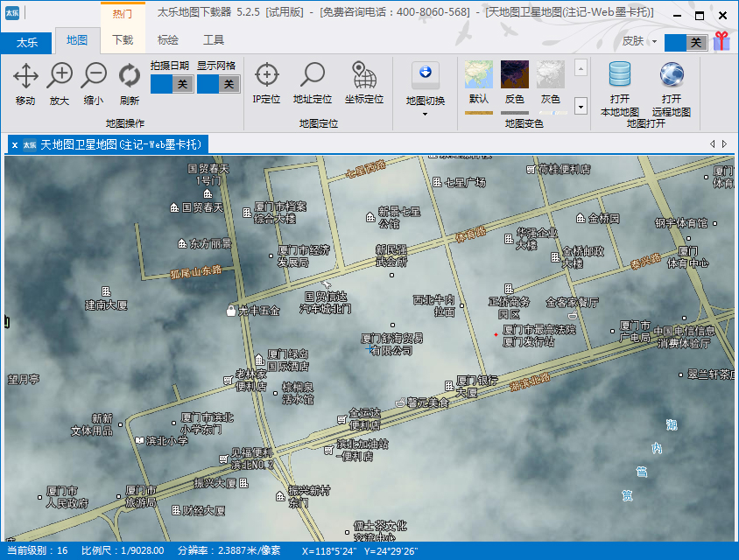Toggle the top-right 关 switch beside 皮肤
This screenshot has height=560, width=739.
tap(686, 42)
